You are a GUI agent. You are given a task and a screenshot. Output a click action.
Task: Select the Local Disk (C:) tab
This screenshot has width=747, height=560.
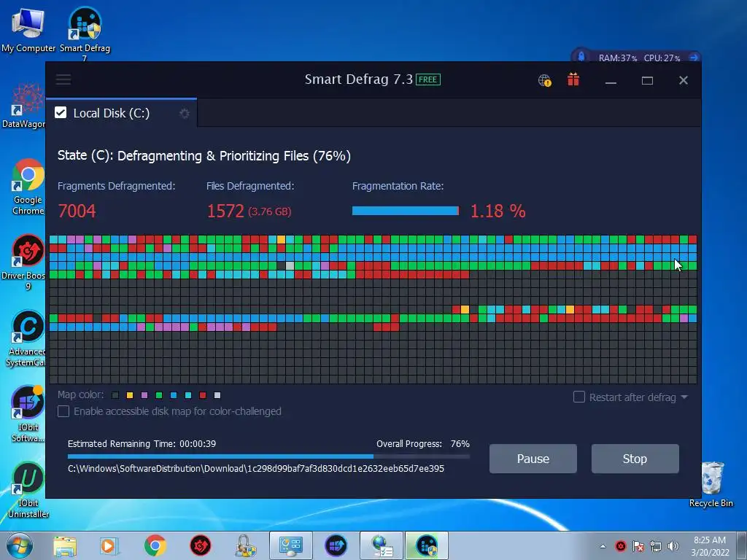[x=122, y=113]
